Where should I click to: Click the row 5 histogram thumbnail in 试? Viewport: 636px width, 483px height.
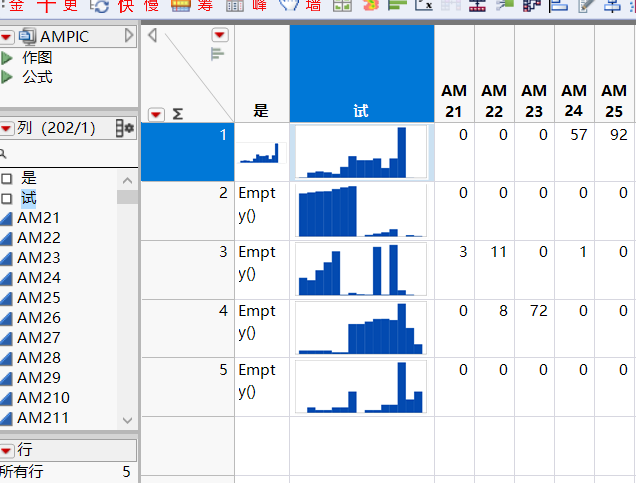[361, 387]
